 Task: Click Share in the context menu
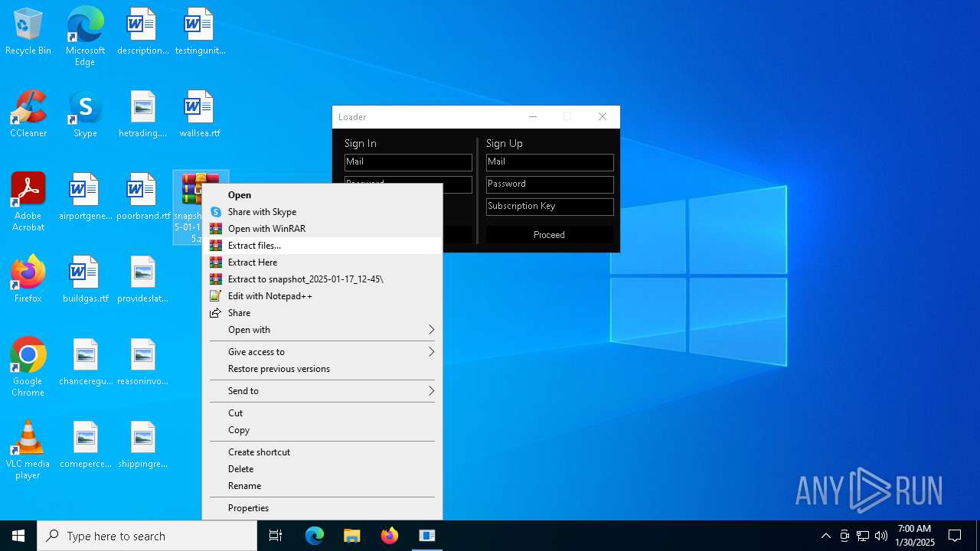[x=322, y=313]
